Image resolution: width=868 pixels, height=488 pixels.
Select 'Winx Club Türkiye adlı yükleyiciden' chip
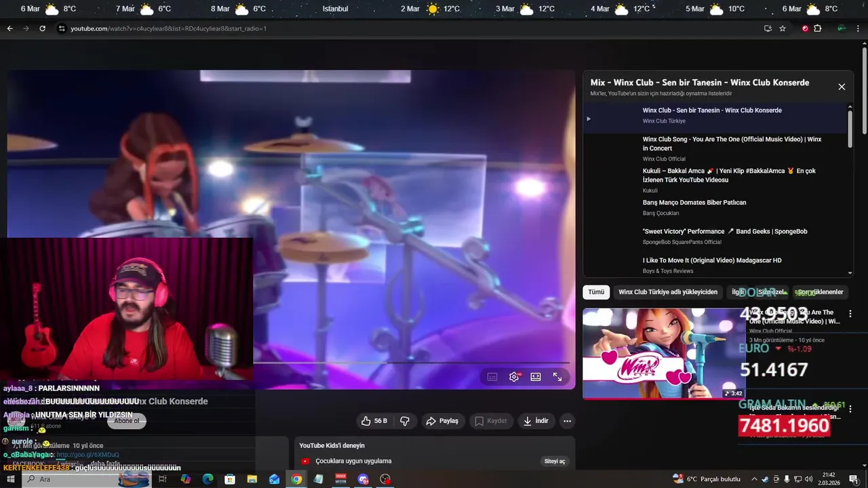click(x=668, y=292)
